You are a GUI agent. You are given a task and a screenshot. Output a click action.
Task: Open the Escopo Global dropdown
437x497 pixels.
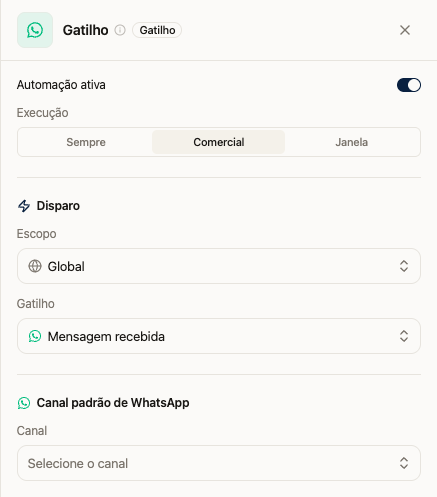tap(219, 266)
